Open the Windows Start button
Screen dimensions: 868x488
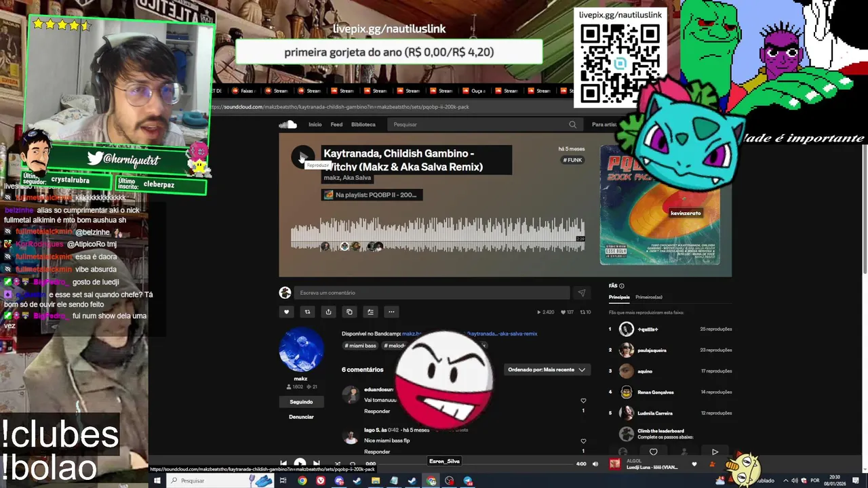(x=157, y=481)
